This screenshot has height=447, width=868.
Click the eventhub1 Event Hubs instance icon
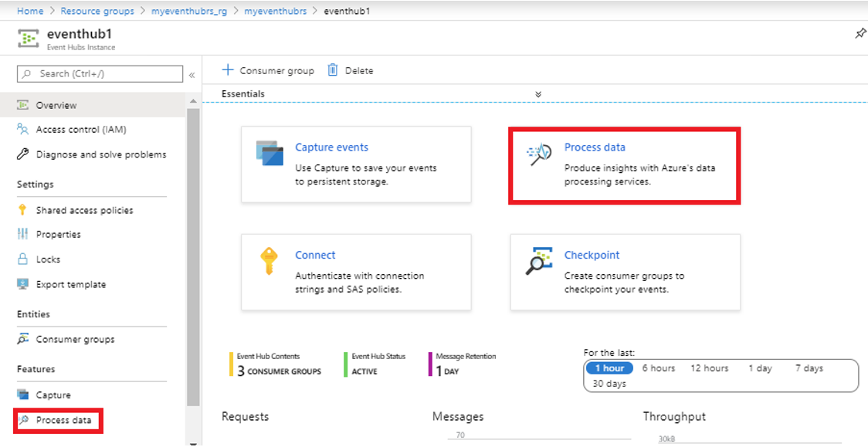(x=28, y=38)
